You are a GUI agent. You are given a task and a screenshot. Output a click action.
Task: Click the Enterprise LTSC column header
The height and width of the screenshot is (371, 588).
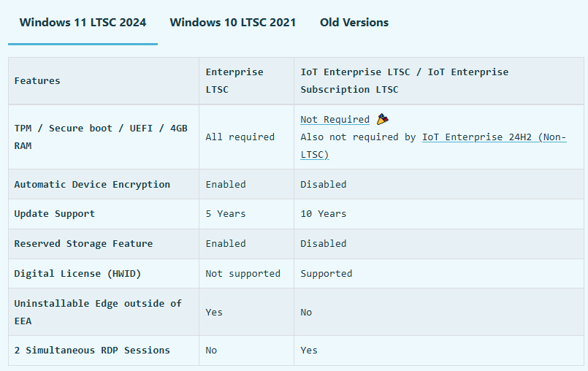tap(234, 80)
